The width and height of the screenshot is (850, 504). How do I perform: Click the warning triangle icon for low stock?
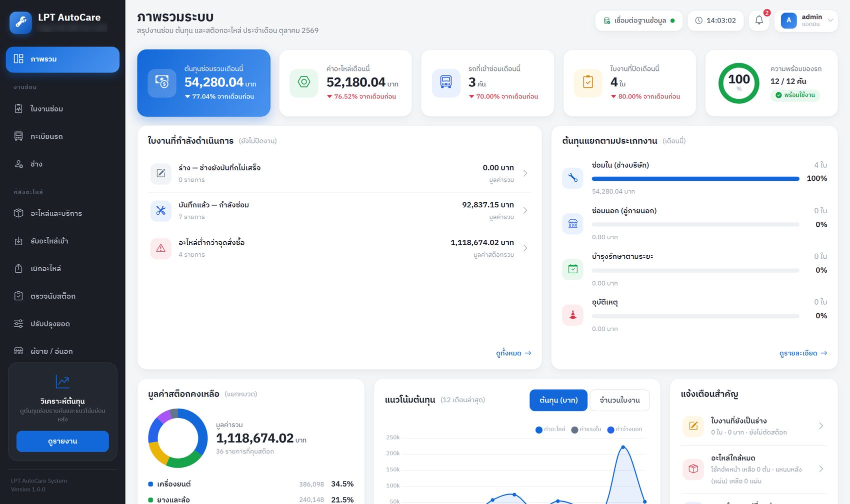161,248
